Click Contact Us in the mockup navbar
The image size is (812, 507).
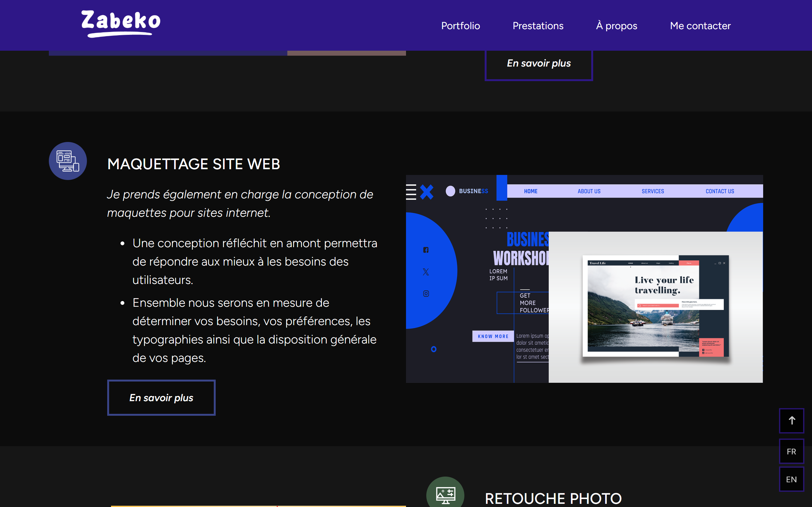720,191
